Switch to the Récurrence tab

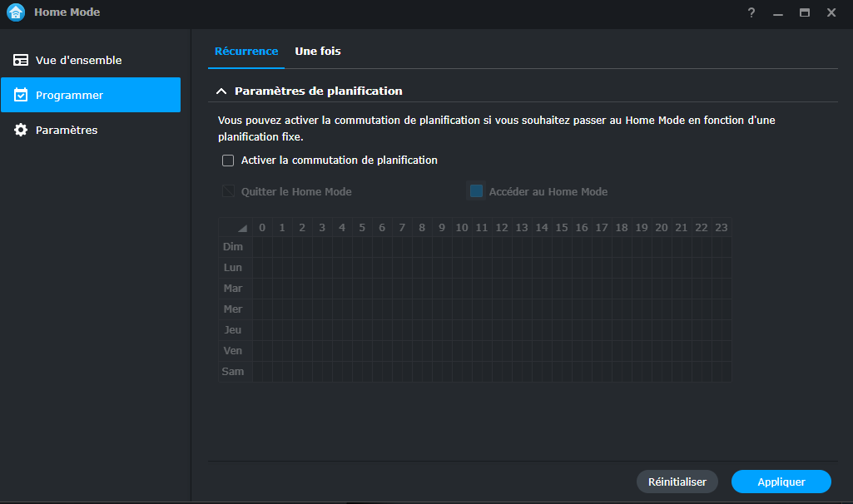(x=246, y=52)
